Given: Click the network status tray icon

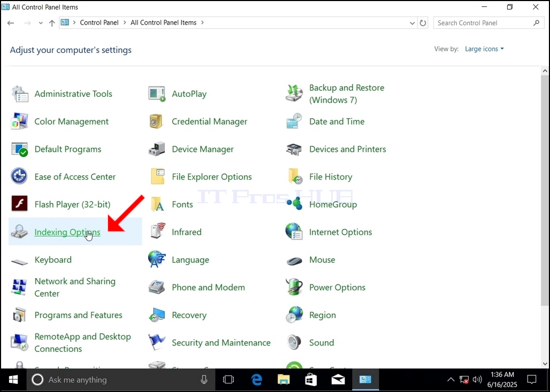Looking at the screenshot, I should pos(464,380).
